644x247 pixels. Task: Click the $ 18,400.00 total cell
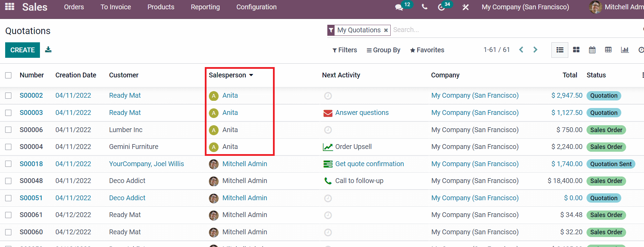(565, 181)
